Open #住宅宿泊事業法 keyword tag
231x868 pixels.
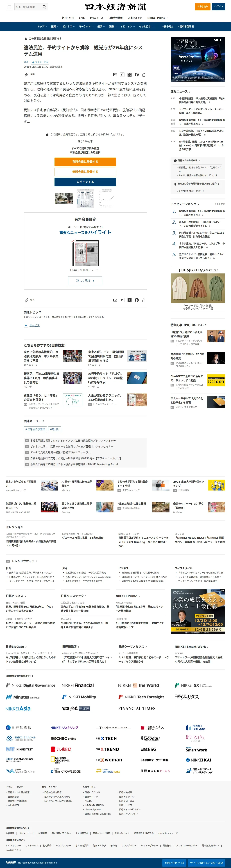click(35, 429)
